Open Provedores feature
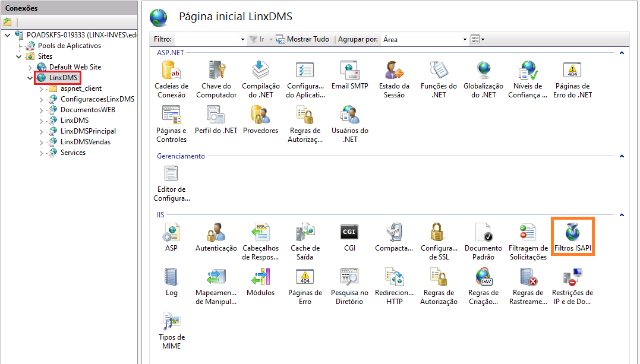 (261, 120)
